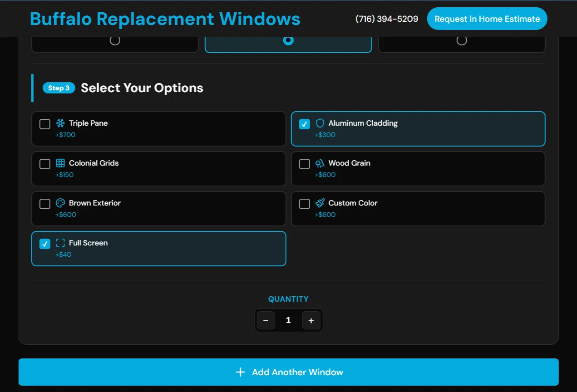
Task: Click the paintbrush icon beside Custom Color
Action: (x=320, y=203)
